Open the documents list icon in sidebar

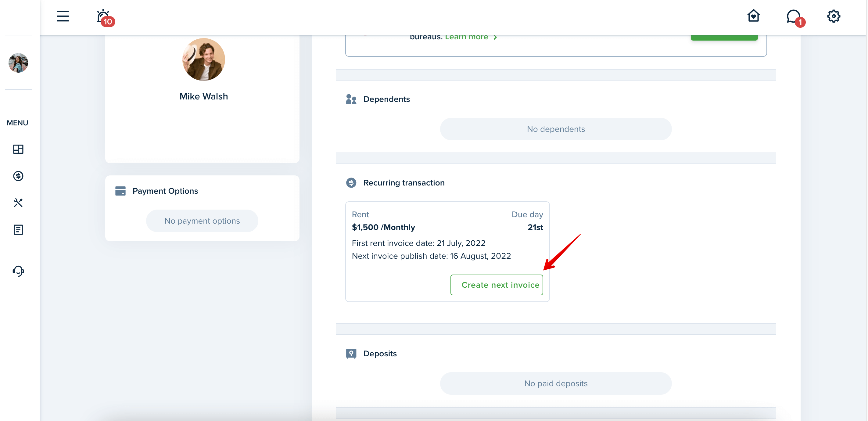tap(18, 229)
